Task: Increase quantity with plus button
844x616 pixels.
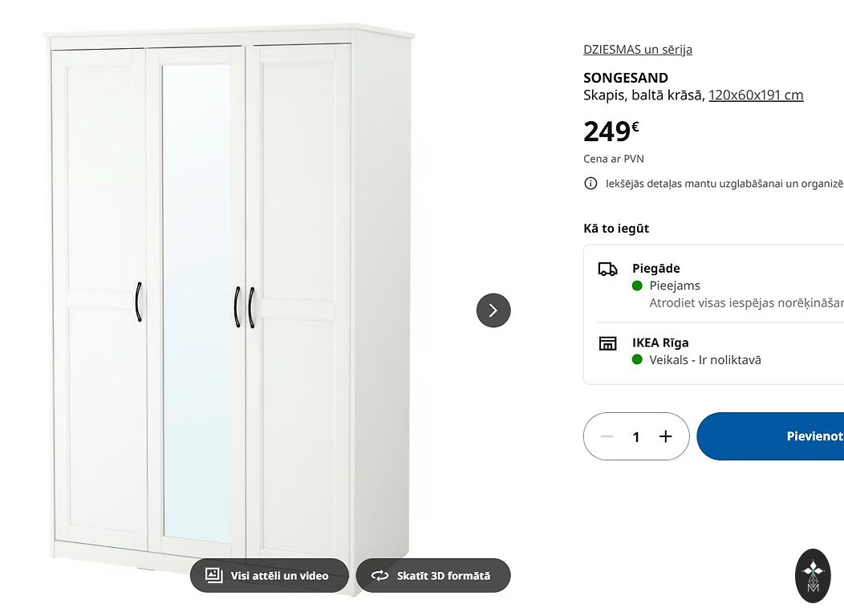Action: click(665, 436)
